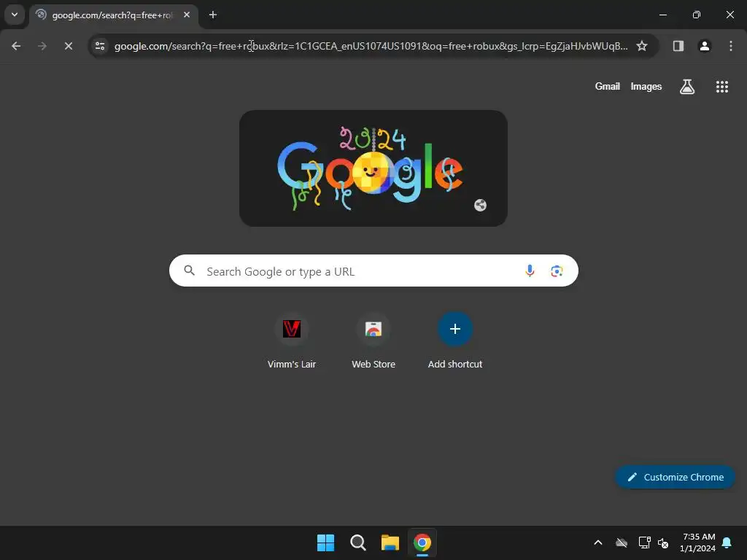Screen dimensions: 747x560
Task: Open File Explorer from taskbar
Action: [x=390, y=542]
